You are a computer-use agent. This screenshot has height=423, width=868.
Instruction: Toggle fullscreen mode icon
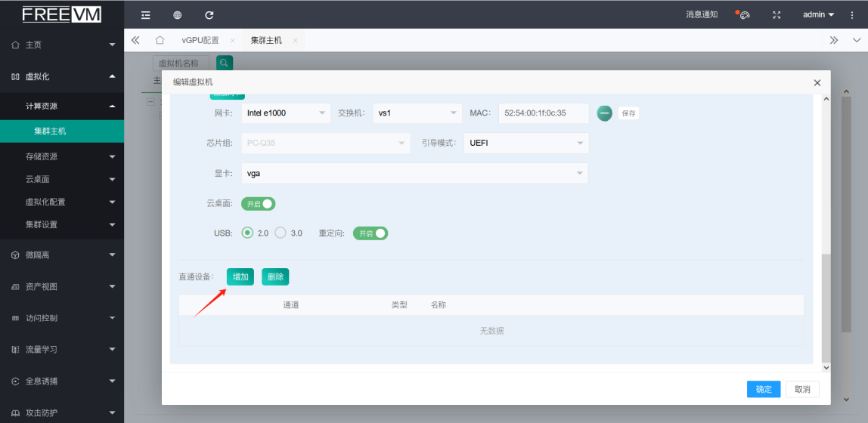(777, 15)
